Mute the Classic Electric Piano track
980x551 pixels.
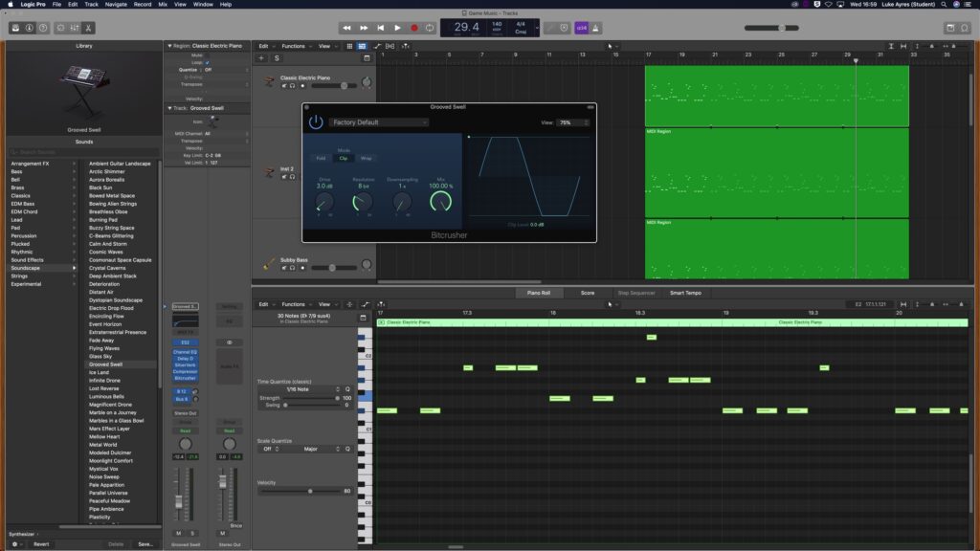point(284,85)
